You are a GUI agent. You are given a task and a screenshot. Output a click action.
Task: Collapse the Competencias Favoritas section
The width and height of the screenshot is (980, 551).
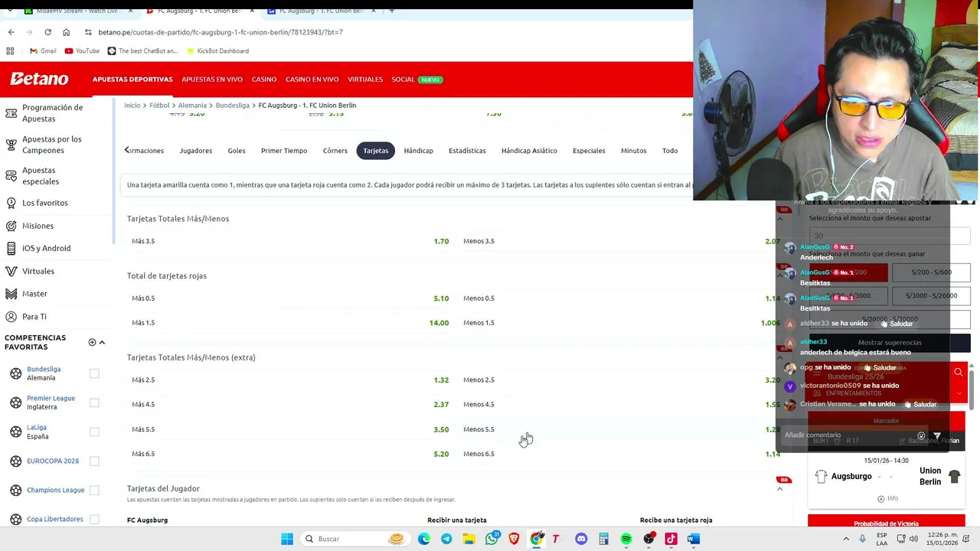102,342
